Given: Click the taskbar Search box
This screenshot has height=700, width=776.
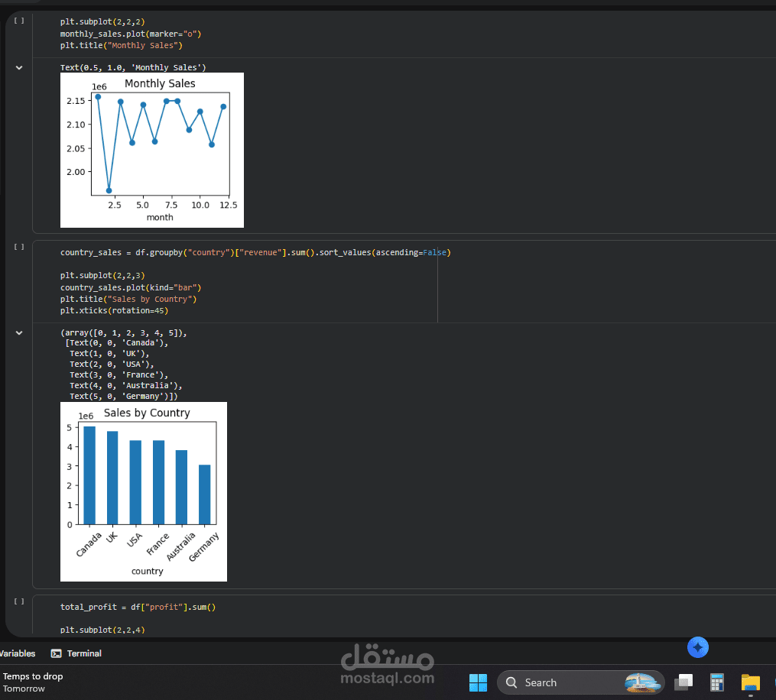Looking at the screenshot, I should [x=580, y=682].
